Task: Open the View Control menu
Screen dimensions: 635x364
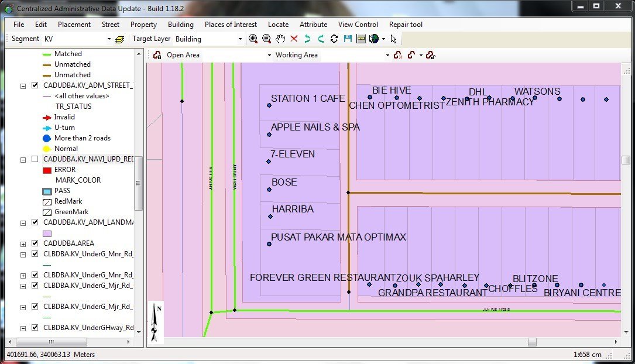Action: coord(358,25)
